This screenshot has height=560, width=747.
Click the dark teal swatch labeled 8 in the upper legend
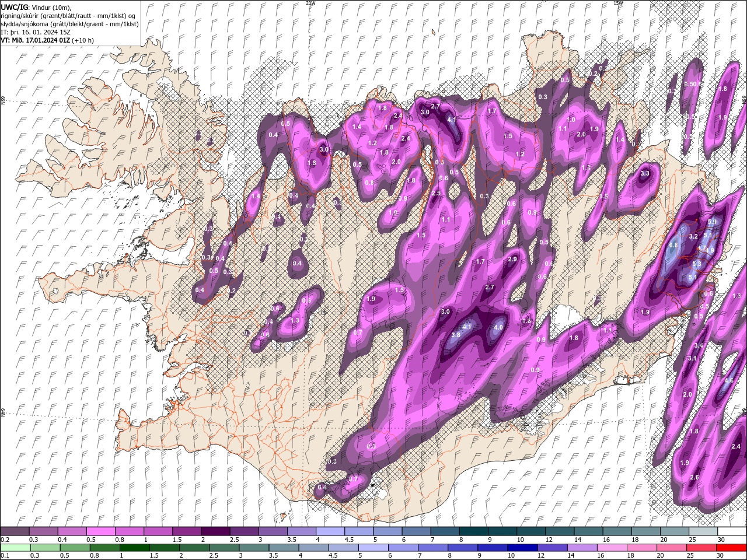click(x=473, y=531)
